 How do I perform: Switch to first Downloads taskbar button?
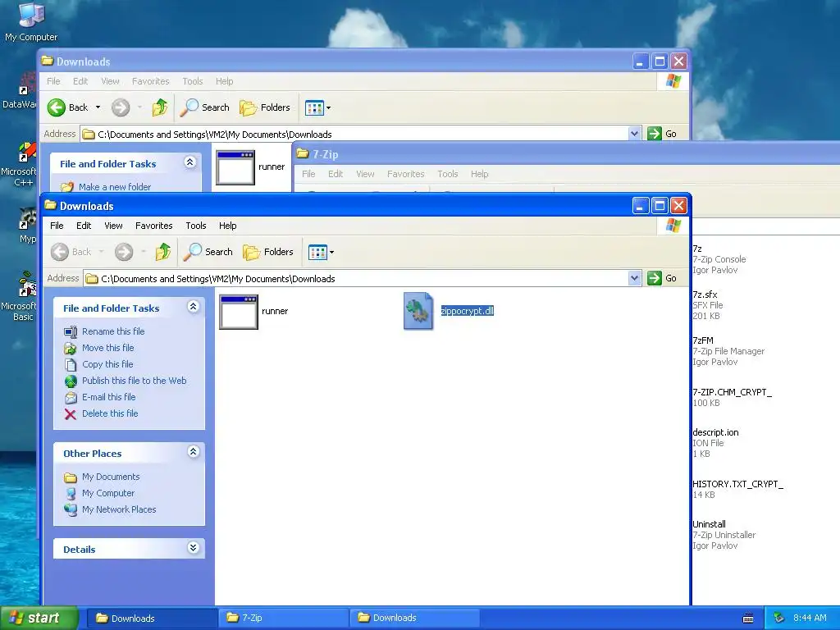pyautogui.click(x=152, y=619)
